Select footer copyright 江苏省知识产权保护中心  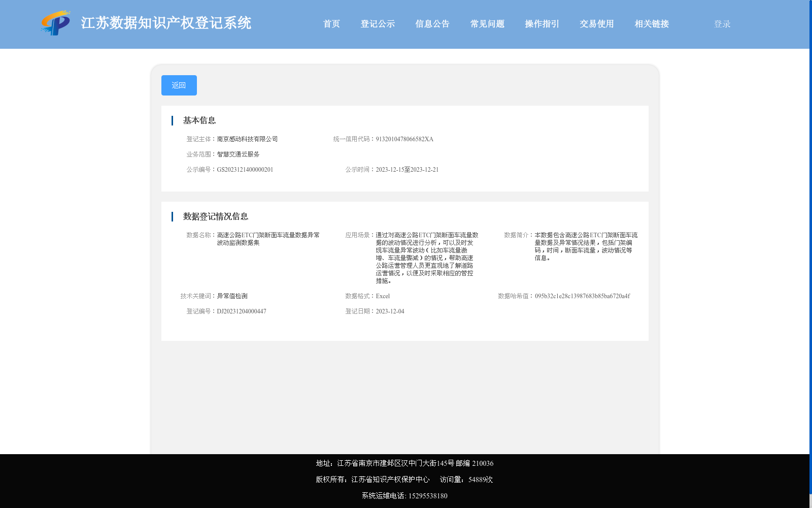373,480
